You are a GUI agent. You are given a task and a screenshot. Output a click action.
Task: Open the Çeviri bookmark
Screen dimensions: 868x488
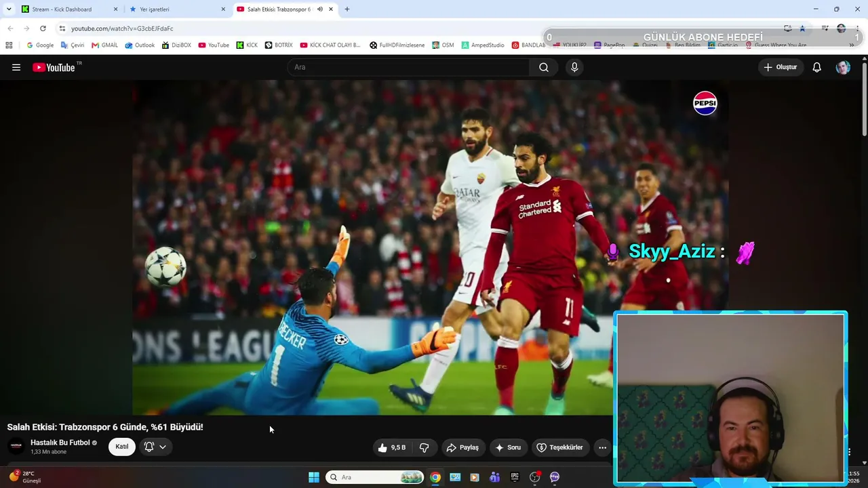tap(73, 45)
